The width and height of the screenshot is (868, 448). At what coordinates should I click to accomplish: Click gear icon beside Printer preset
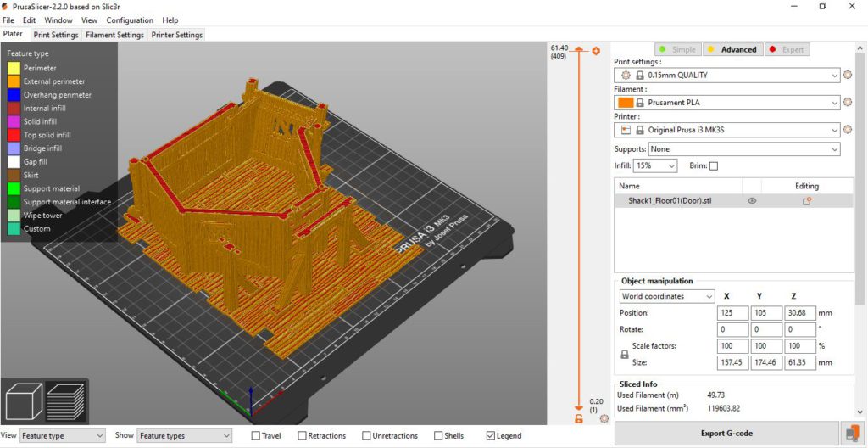tap(848, 130)
